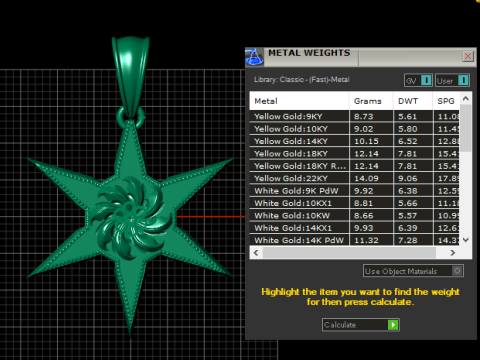The width and height of the screenshot is (480, 360).
Task: Click the 6.38 DWT value
Action: pos(407,191)
